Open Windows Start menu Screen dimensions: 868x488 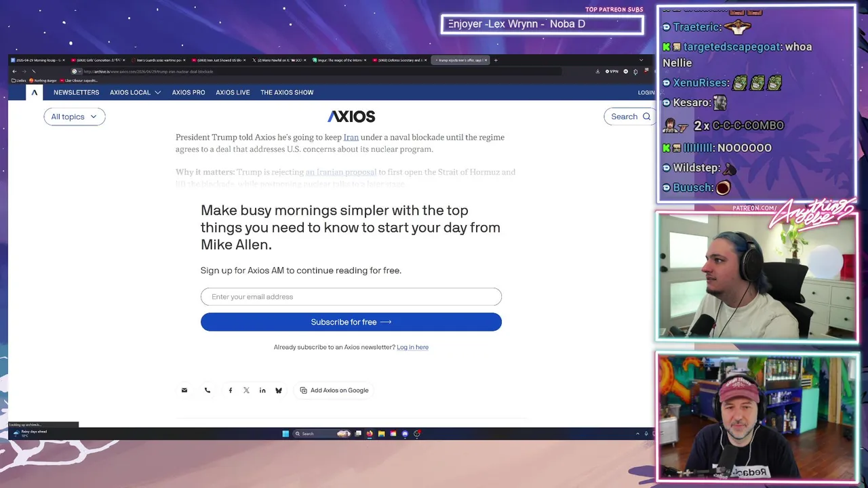285,434
